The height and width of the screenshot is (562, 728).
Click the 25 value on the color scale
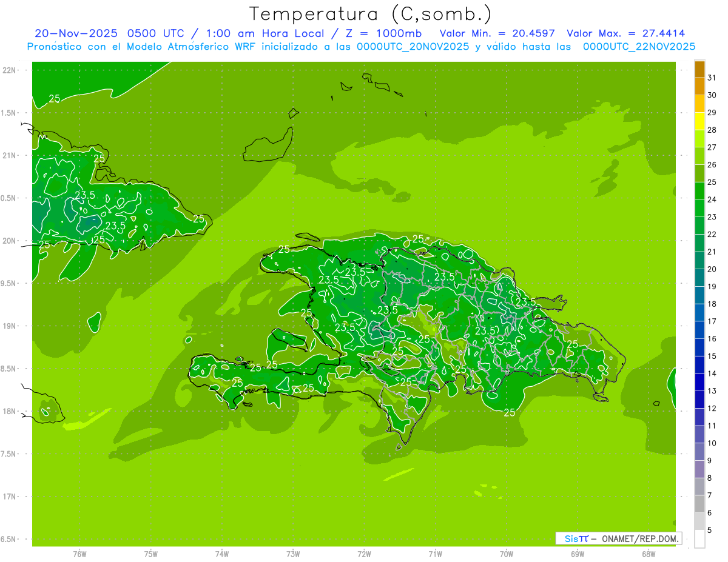712,182
